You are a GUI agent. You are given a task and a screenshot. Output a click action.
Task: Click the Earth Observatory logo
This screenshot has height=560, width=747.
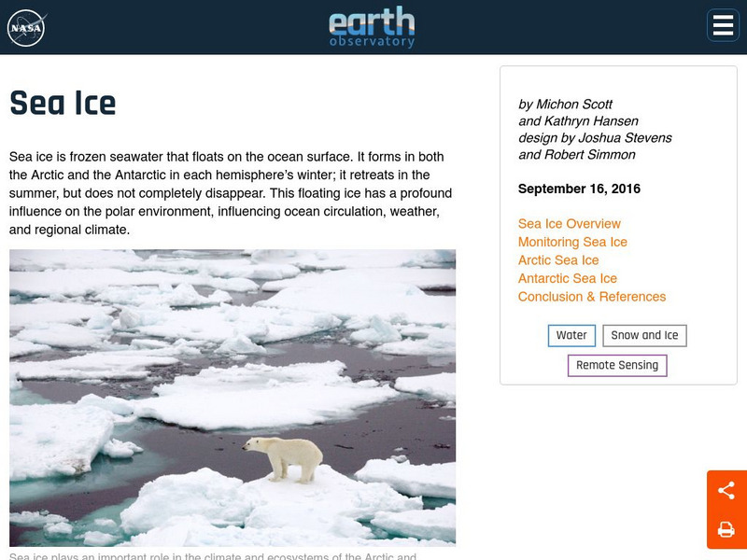[x=372, y=27]
